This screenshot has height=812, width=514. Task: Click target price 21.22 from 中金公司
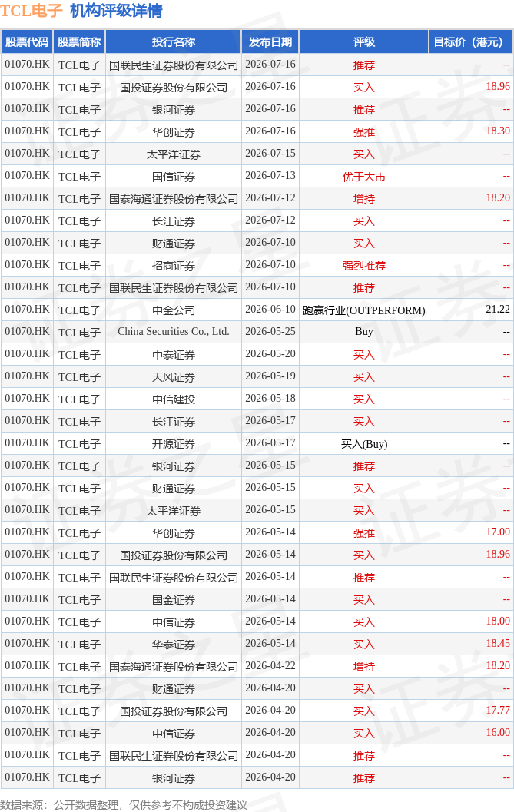(498, 309)
